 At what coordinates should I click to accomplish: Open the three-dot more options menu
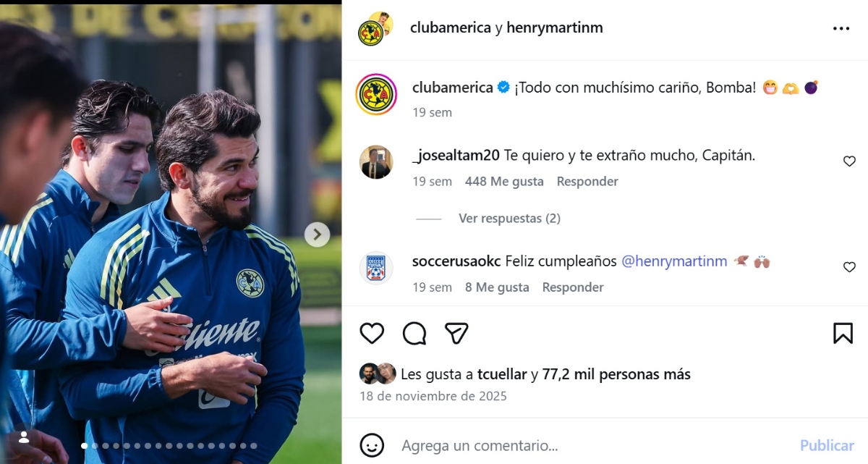coord(841,28)
